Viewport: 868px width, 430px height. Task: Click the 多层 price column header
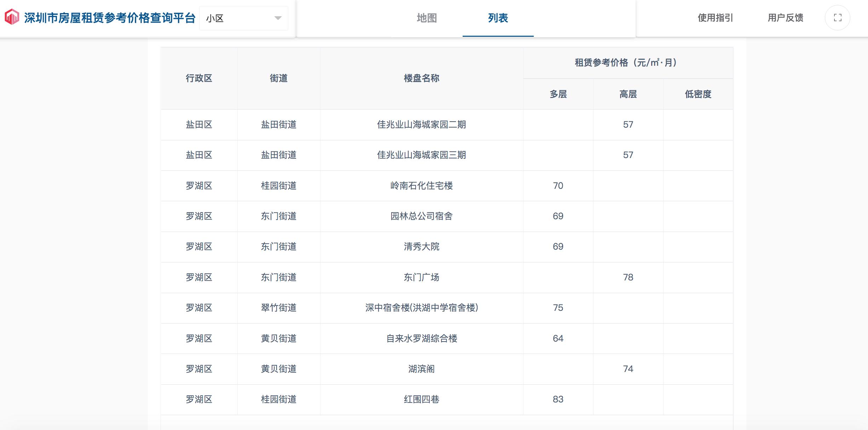(558, 94)
